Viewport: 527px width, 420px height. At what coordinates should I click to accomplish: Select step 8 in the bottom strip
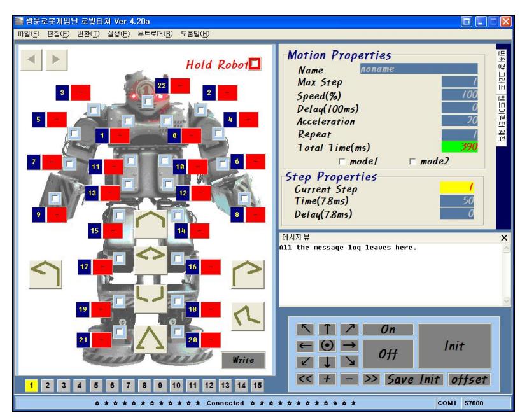point(144,386)
